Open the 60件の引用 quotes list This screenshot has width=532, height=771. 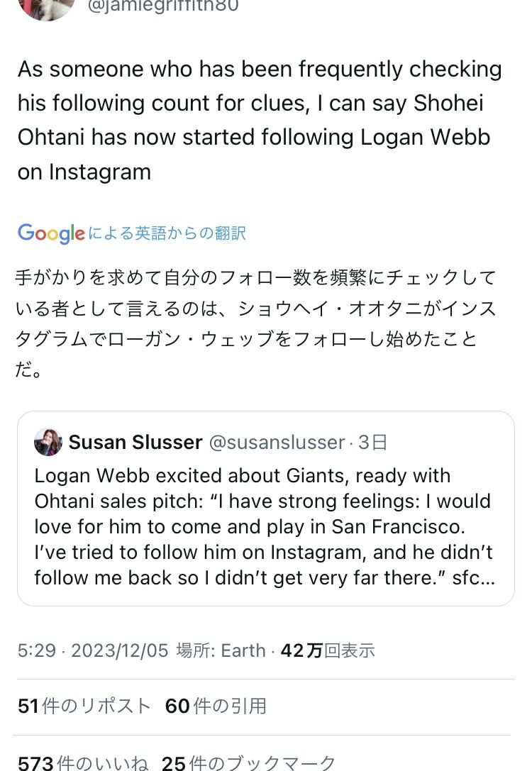(x=216, y=706)
